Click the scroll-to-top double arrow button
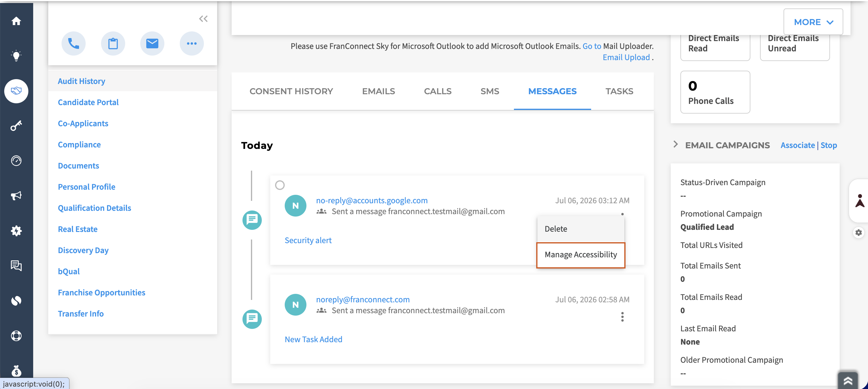Image resolution: width=868 pixels, height=389 pixels. pos(848,381)
